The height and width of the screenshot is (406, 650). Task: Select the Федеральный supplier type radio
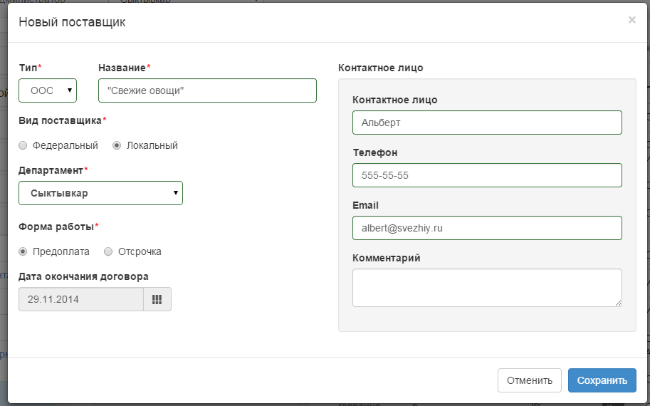click(23, 146)
